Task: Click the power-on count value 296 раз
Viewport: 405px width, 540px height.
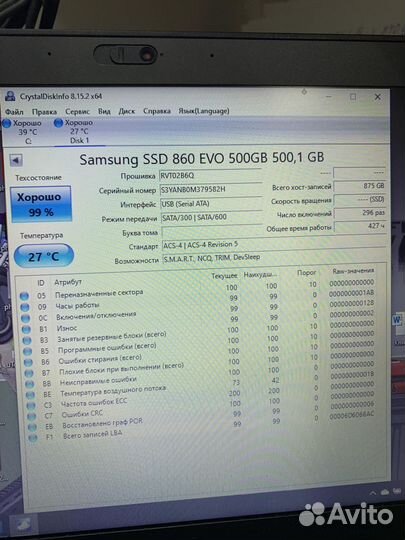Action: point(360,213)
